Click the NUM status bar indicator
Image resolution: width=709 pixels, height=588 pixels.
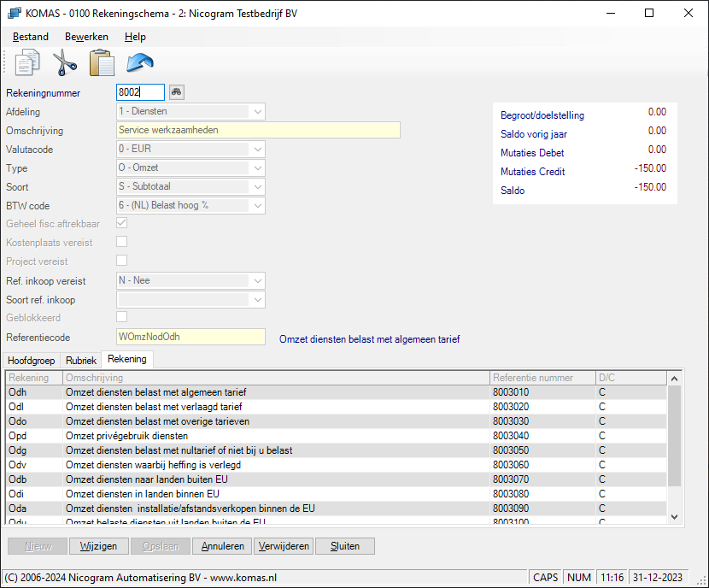pyautogui.click(x=579, y=578)
